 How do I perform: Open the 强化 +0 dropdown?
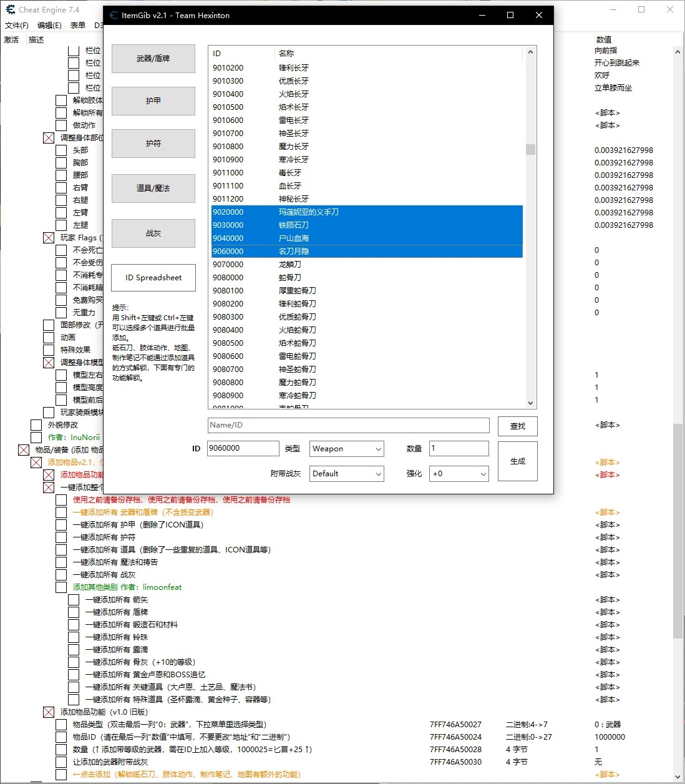coord(459,474)
